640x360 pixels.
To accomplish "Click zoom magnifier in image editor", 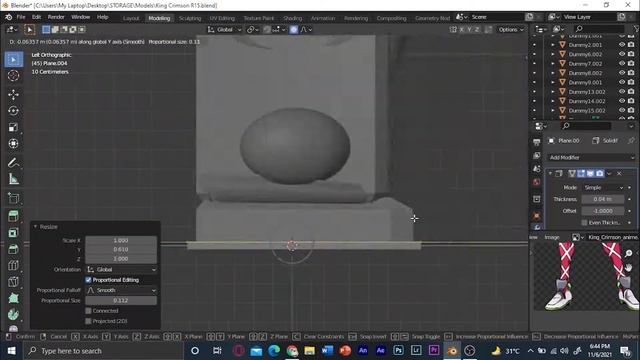I will point(629,253).
